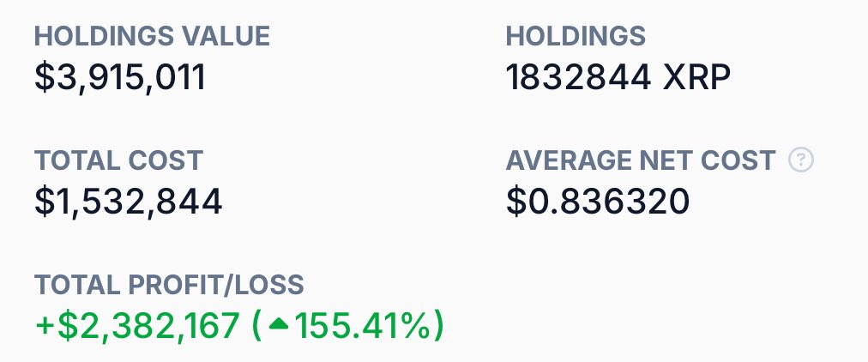Select the $1,532,844 total cost amount

pos(129,202)
